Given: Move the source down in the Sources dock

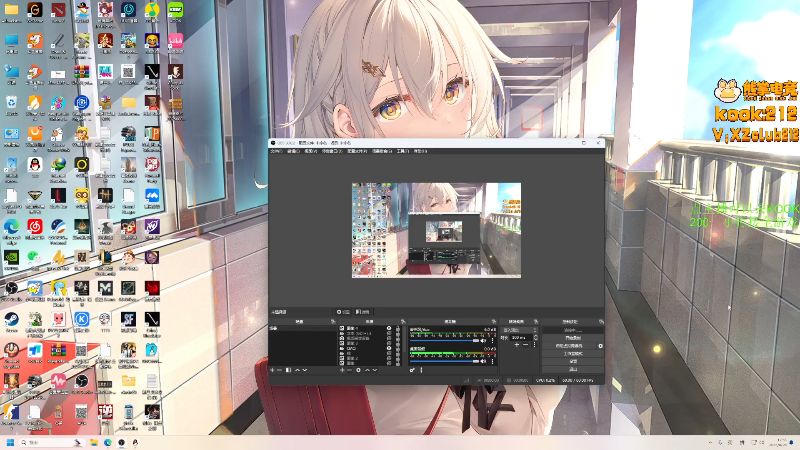Looking at the screenshot, I should click(x=374, y=370).
